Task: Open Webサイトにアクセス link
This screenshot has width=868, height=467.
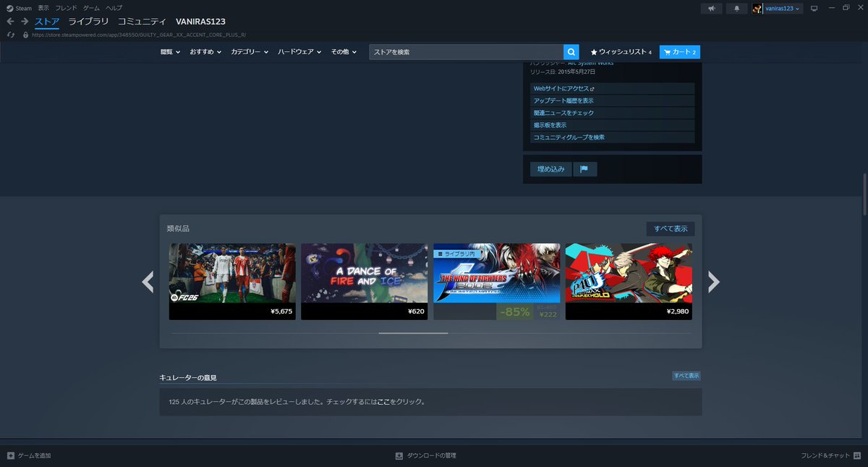Action: click(x=613, y=88)
